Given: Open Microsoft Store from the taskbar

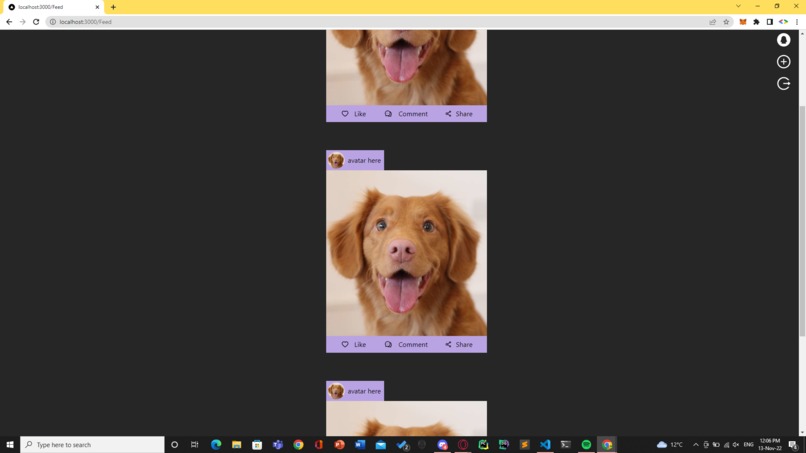Looking at the screenshot, I should [x=257, y=444].
